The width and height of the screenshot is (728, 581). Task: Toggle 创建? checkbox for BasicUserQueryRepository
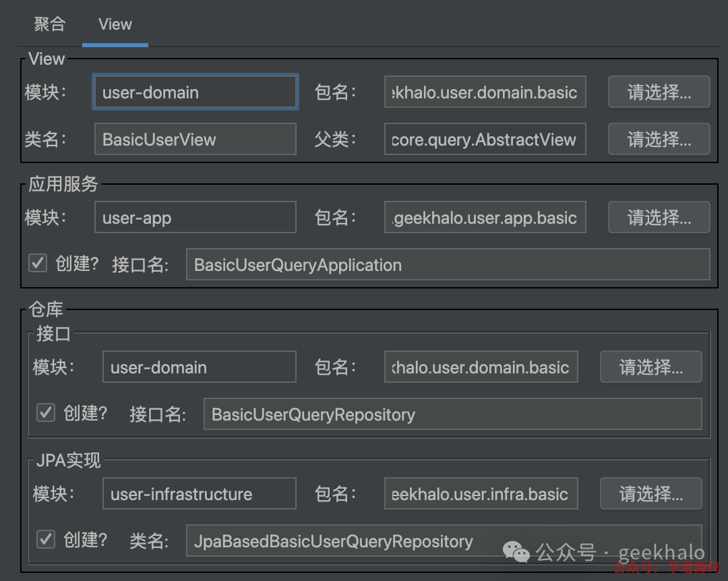(46, 412)
